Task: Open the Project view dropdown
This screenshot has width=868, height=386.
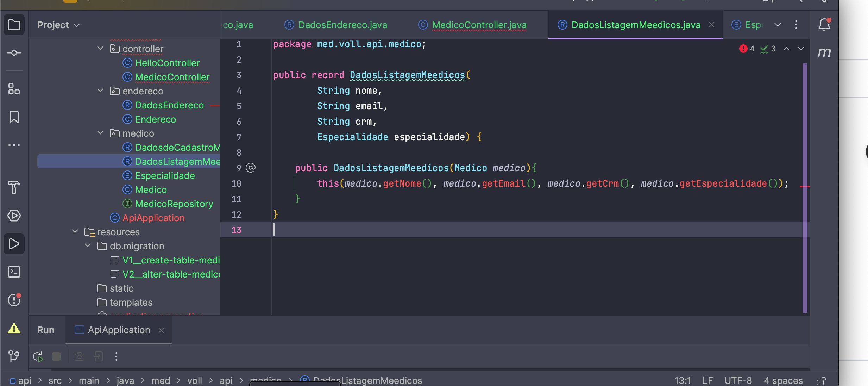Action: [58, 25]
